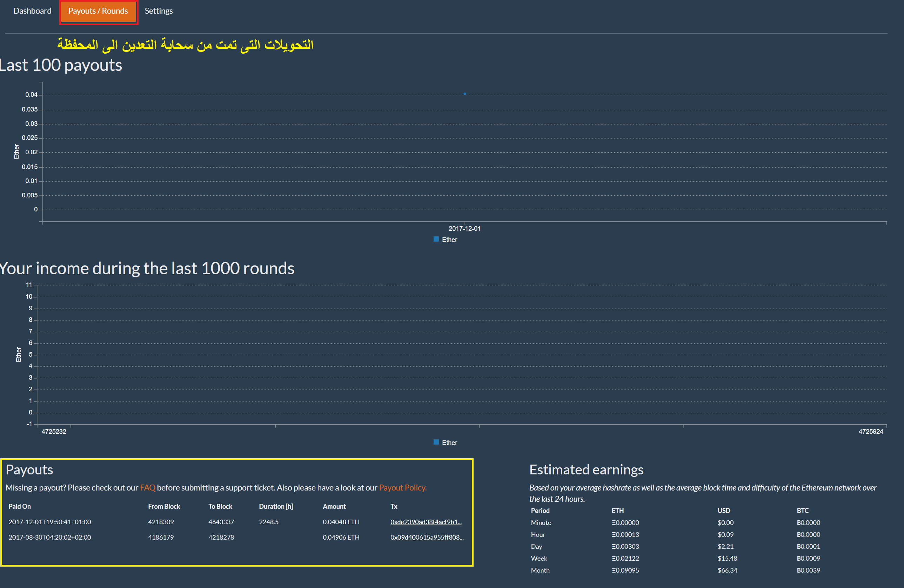Open the Payout Policy link

coord(403,487)
